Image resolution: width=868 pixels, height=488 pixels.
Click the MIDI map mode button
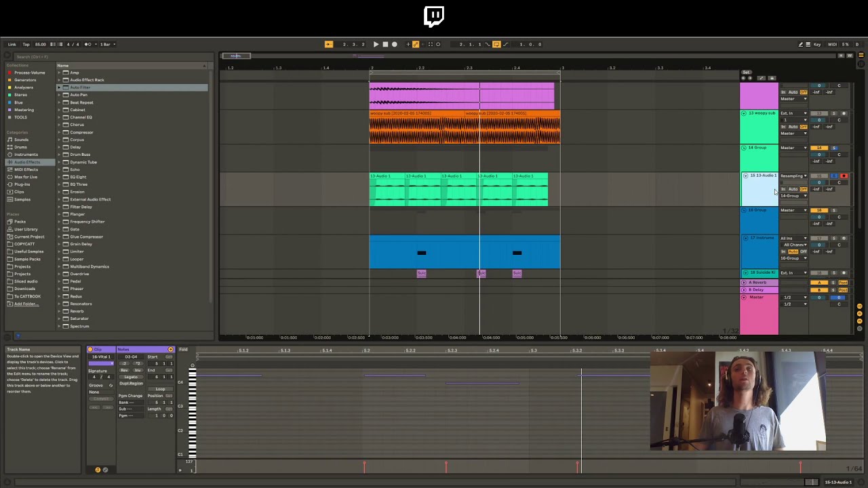[833, 44]
